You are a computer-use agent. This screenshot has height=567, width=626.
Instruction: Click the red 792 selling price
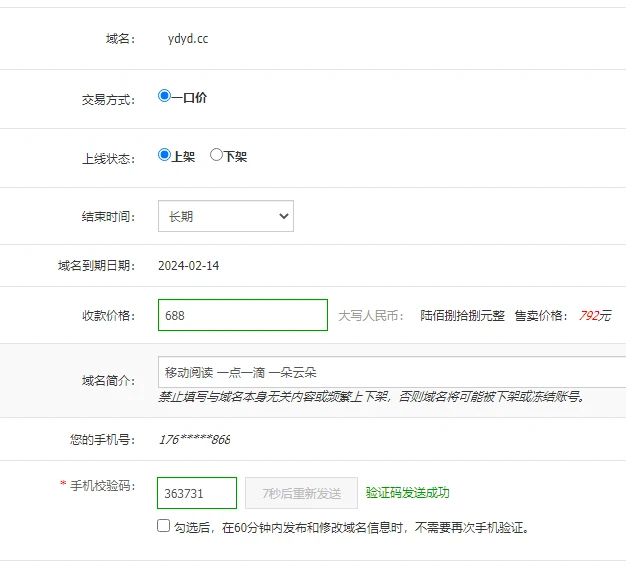(588, 315)
